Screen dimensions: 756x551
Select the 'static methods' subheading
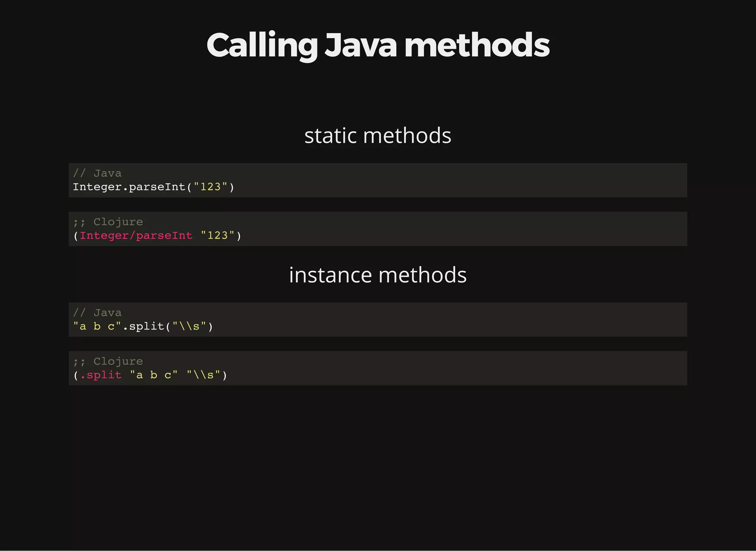[378, 135]
